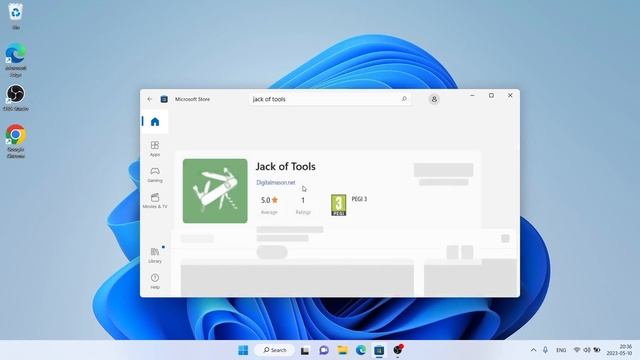Click the battery tray icon
640x360 pixels.
point(597,350)
